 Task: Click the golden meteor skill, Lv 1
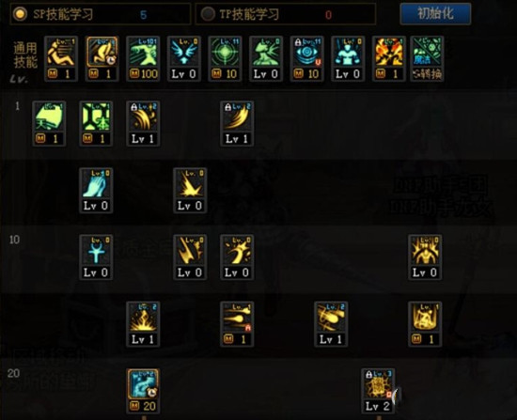tap(331, 324)
